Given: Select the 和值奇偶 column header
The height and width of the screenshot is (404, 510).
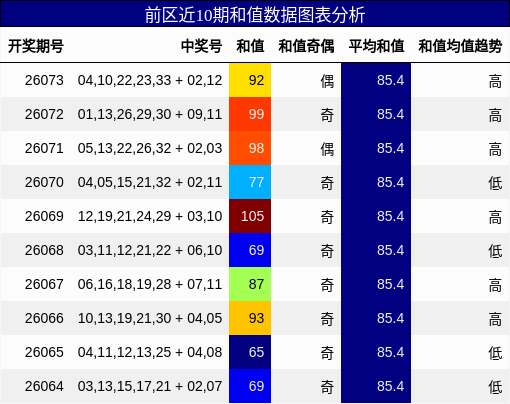Looking at the screenshot, I should tap(306, 46).
